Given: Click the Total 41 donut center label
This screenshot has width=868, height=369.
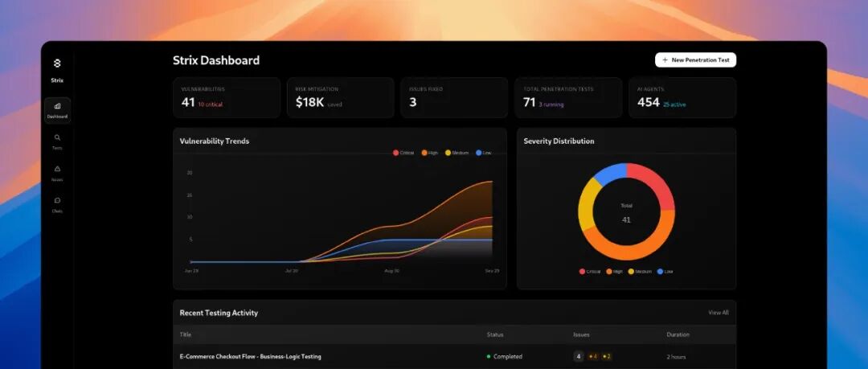Looking at the screenshot, I should [626, 213].
